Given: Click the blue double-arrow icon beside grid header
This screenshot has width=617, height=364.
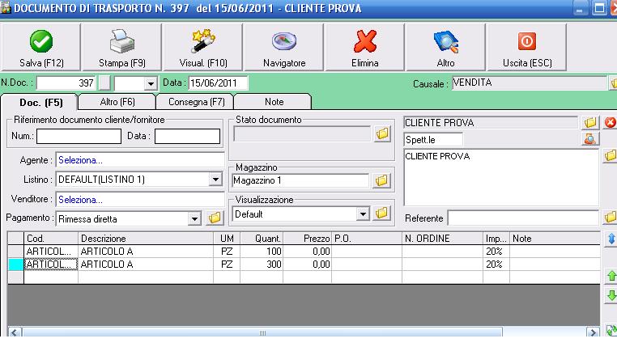Looking at the screenshot, I should [x=611, y=239].
